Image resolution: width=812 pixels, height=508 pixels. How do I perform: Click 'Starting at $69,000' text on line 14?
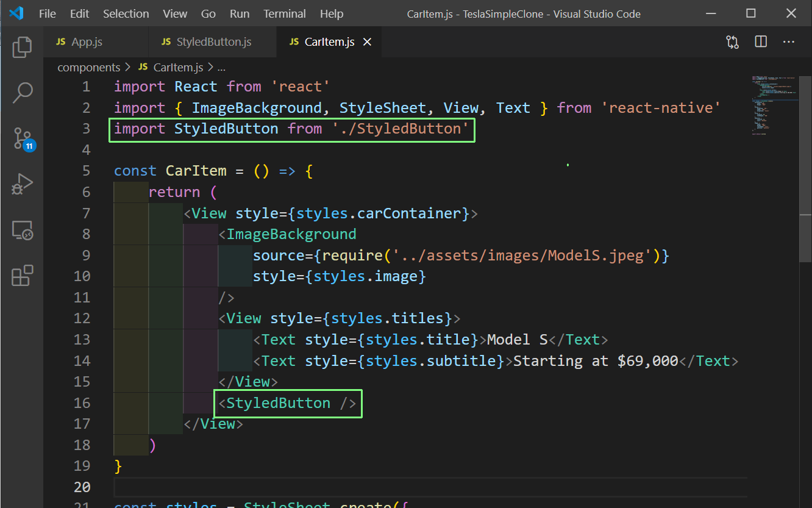(596, 361)
